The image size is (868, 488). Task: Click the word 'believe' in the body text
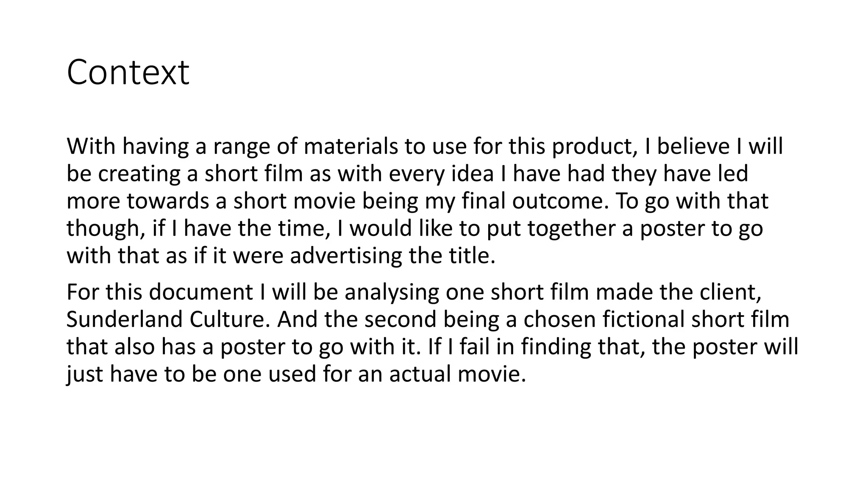click(x=693, y=146)
